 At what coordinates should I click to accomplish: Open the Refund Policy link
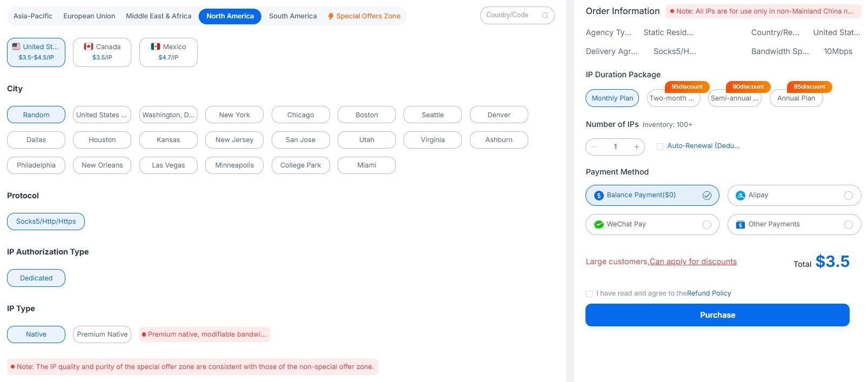709,293
